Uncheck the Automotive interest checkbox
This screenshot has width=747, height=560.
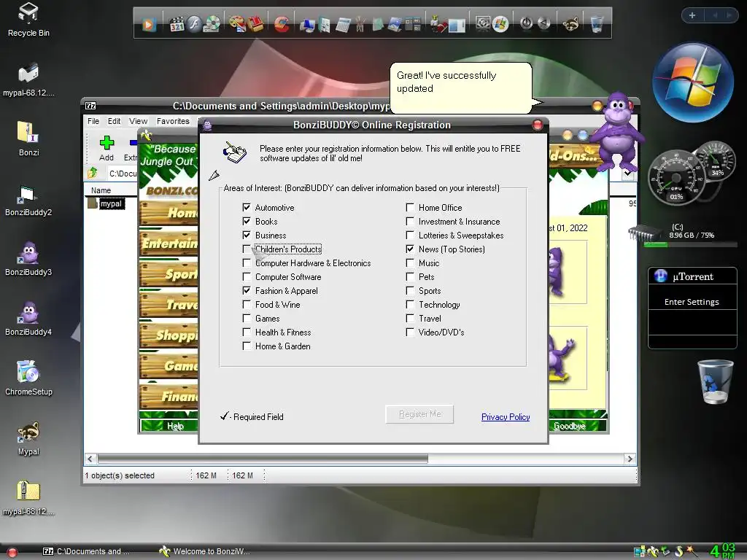point(247,208)
